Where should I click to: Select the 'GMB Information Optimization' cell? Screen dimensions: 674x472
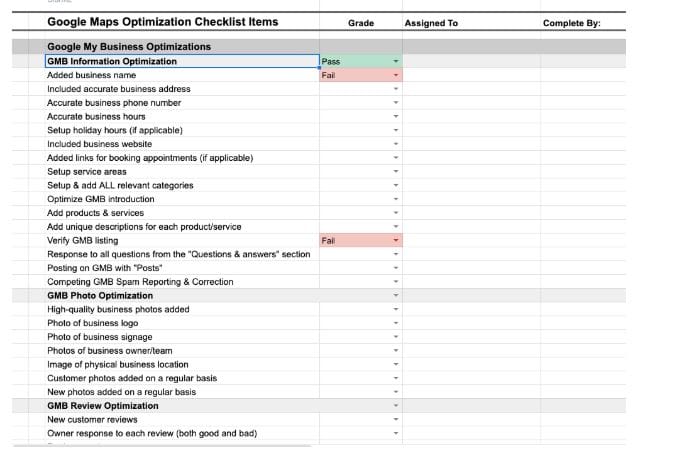click(182, 61)
